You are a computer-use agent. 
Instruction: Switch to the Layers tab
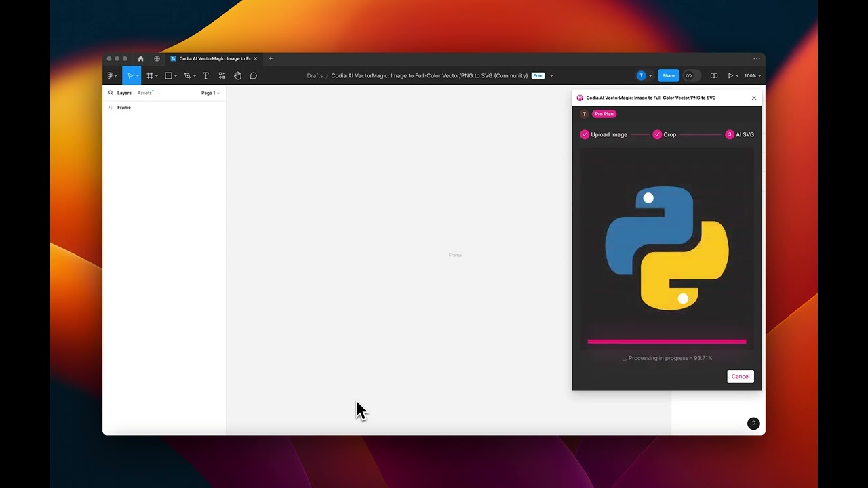point(124,93)
